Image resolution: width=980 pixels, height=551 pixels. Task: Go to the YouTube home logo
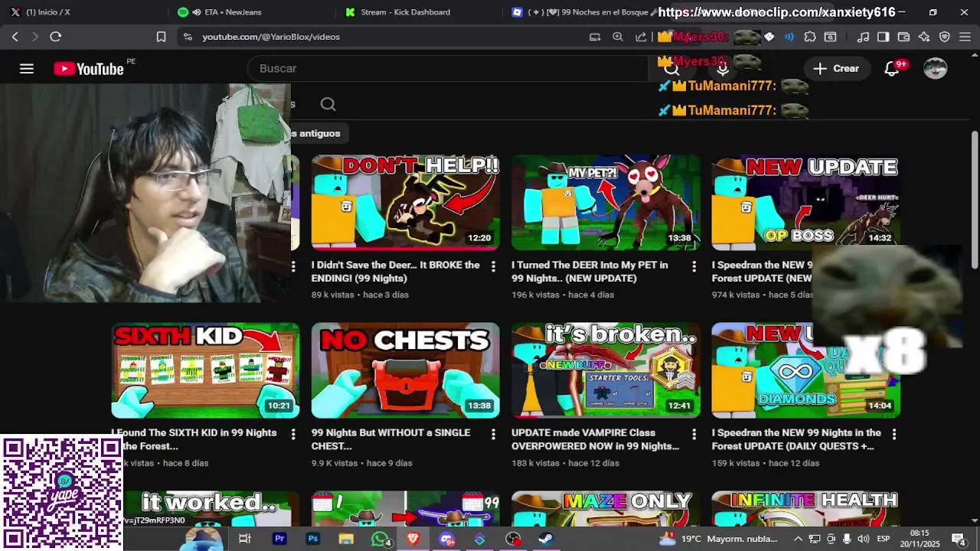[x=89, y=69]
